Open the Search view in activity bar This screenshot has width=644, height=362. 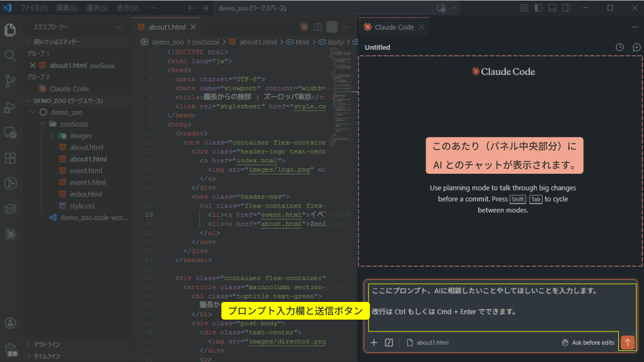click(x=10, y=55)
